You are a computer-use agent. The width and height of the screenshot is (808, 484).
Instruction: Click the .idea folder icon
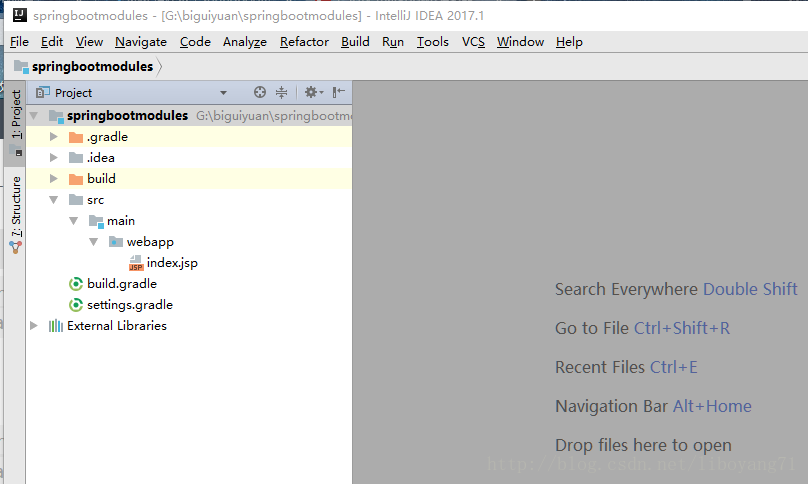pos(76,158)
